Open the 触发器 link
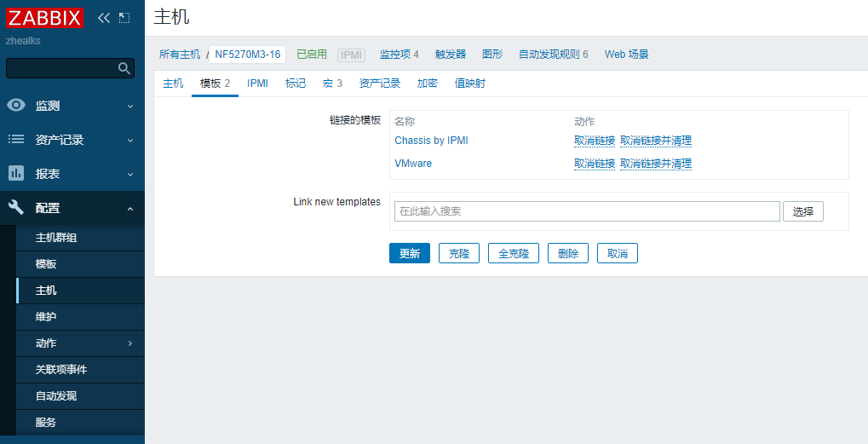The image size is (868, 444). [x=451, y=55]
